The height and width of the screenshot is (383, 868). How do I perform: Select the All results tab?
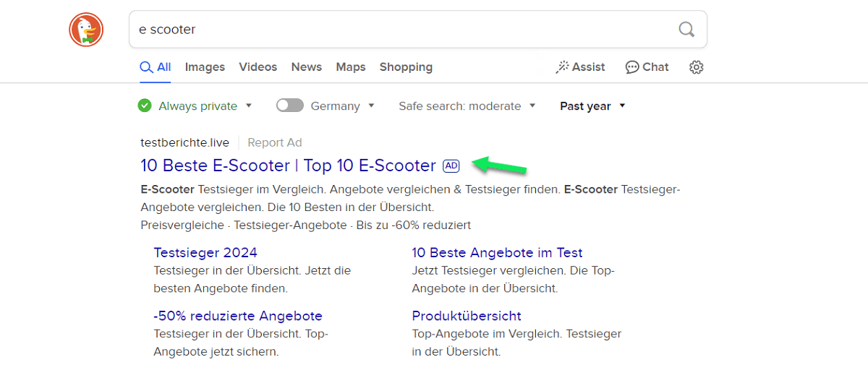click(x=156, y=67)
